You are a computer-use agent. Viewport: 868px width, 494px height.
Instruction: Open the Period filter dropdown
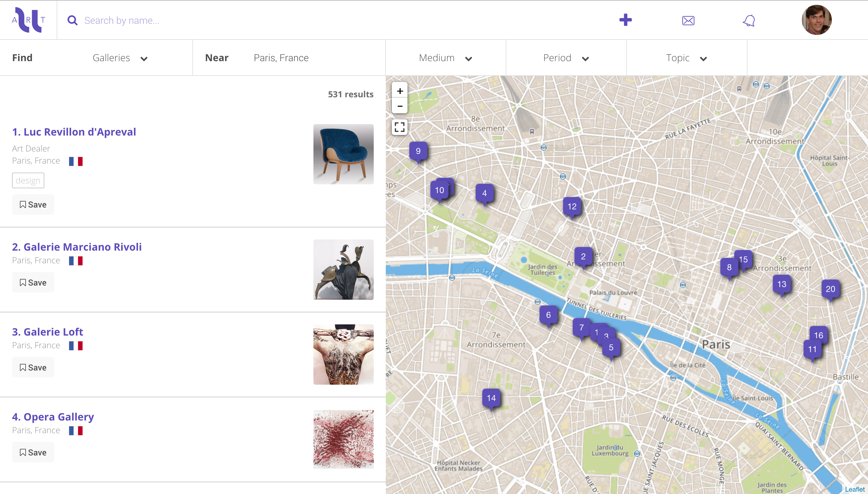point(566,58)
